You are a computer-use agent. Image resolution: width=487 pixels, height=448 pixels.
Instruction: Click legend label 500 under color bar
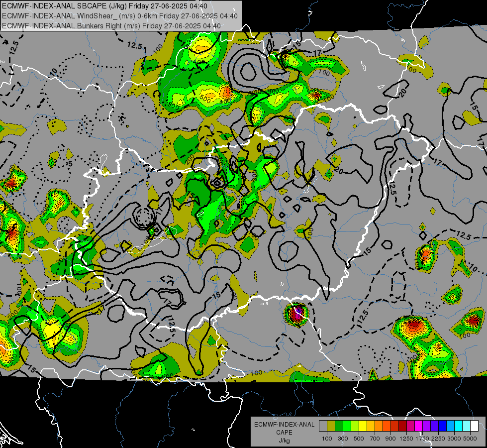pyautogui.click(x=359, y=439)
